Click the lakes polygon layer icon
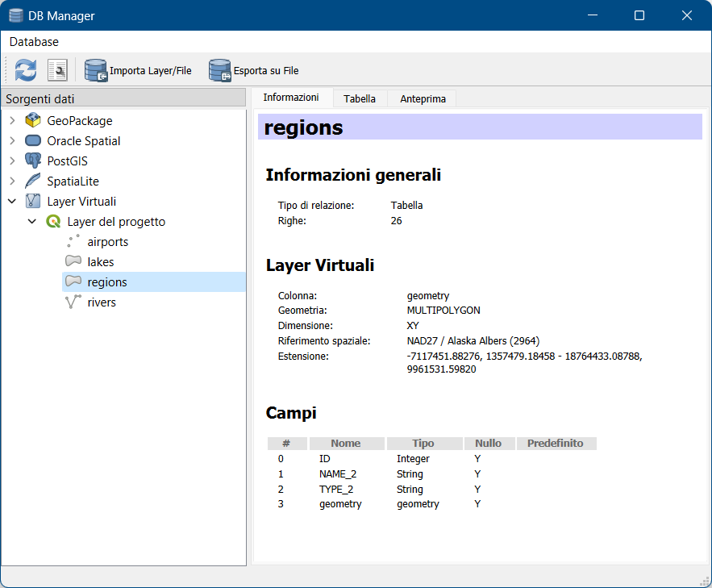Screen dimensions: 712x588 pos(73,261)
